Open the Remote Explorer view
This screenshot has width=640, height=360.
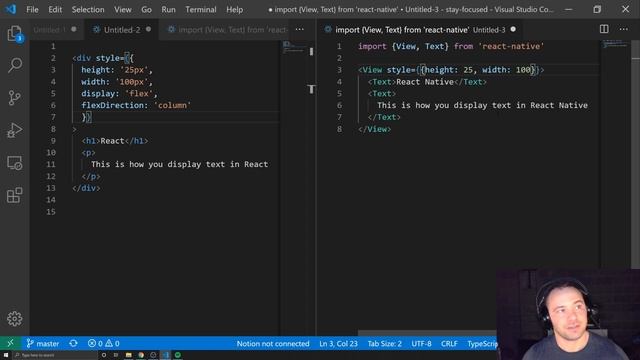[x=15, y=163]
